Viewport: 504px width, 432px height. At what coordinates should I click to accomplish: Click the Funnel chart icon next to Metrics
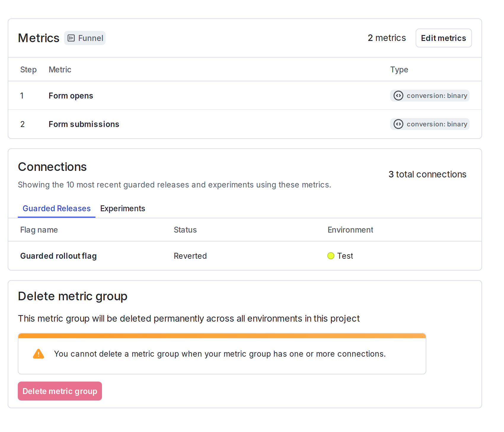click(x=71, y=38)
